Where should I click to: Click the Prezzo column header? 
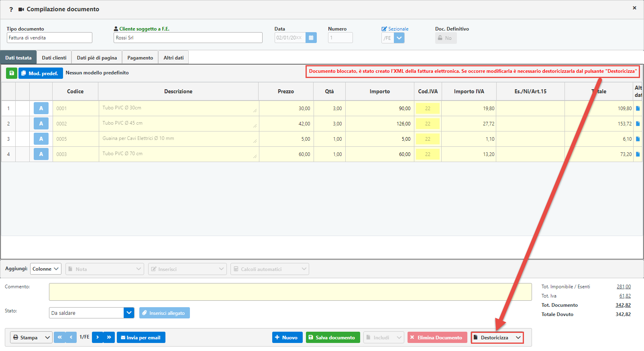coord(286,91)
